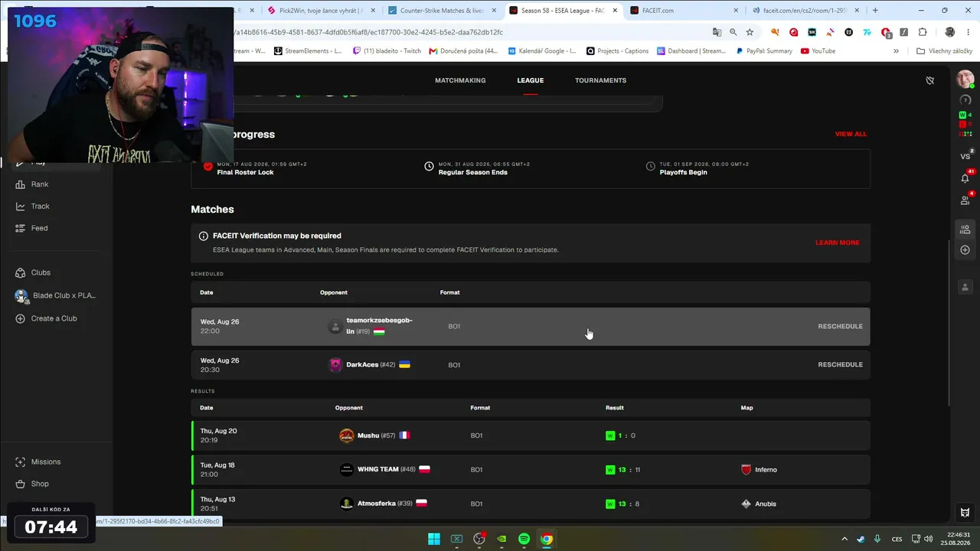Viewport: 980px width, 551px height.
Task: Open the Mushu match result row
Action: pyautogui.click(x=531, y=435)
